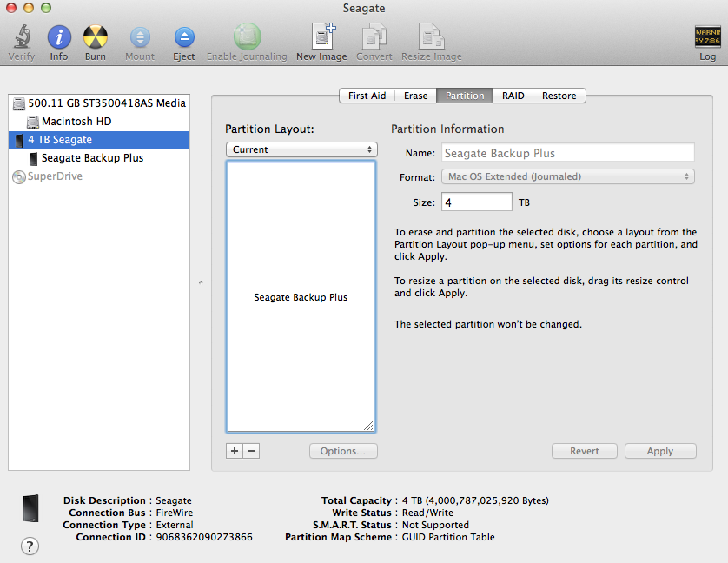Select the Seagate Backup Plus partition block

coord(301,297)
